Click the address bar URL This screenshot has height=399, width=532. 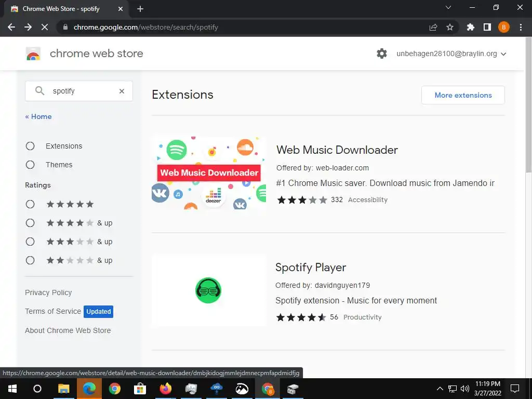(x=146, y=27)
